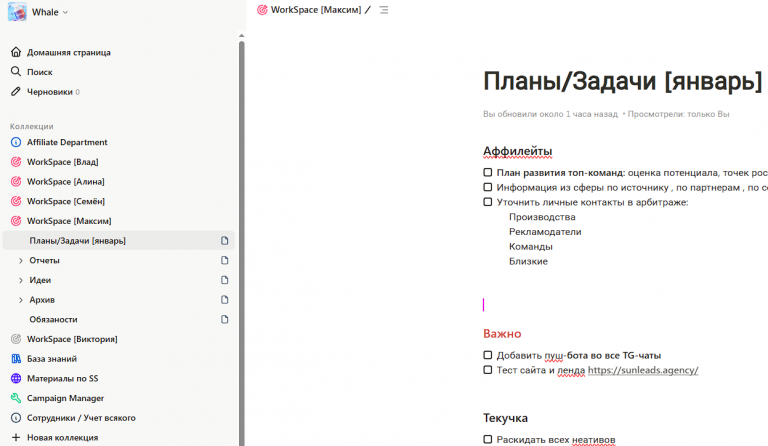Click the target icon of WorkSpace [Алина]
This screenshot has width=768, height=446.
[x=16, y=181]
